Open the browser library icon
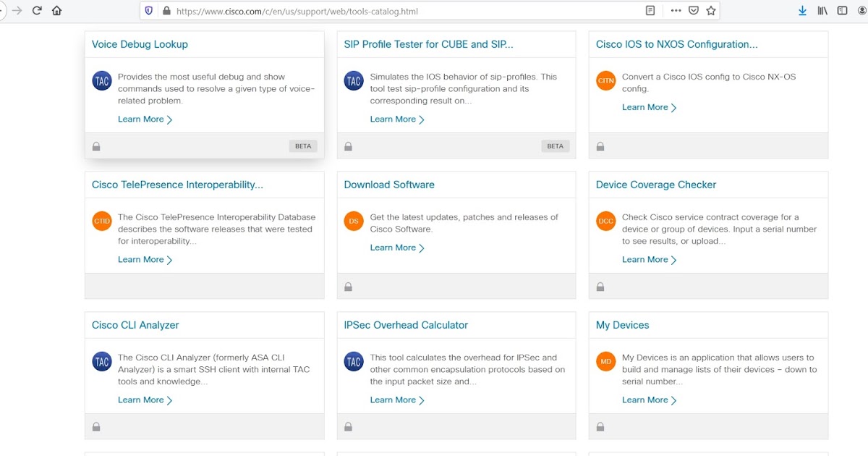868x456 pixels. pyautogui.click(x=822, y=11)
